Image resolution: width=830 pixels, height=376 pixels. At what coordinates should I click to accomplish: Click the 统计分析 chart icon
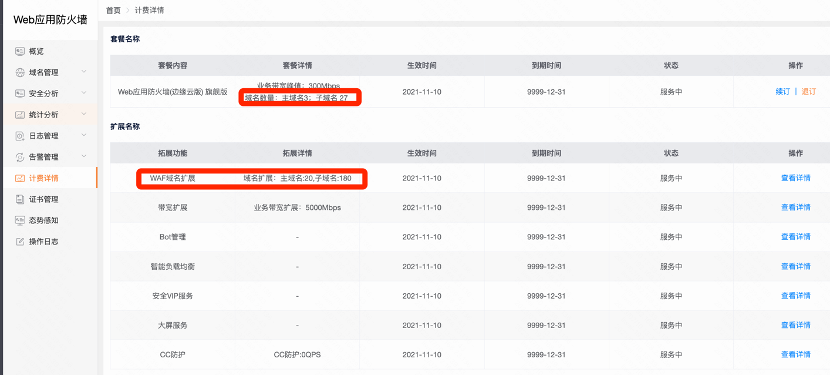(x=20, y=115)
